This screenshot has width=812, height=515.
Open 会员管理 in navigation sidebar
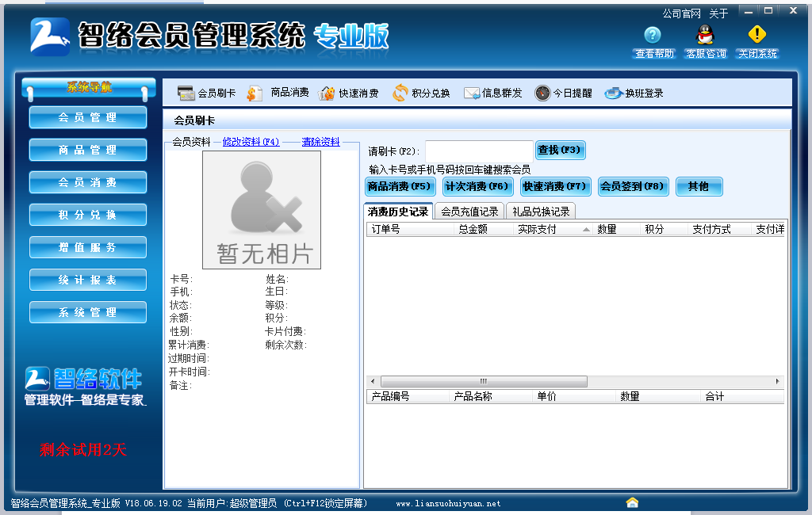point(88,117)
